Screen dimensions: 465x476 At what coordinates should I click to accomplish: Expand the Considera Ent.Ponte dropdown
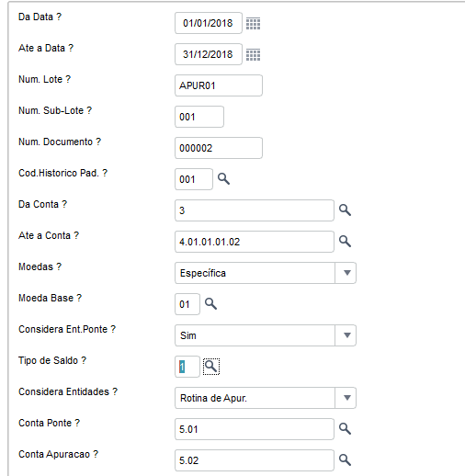coord(346,335)
